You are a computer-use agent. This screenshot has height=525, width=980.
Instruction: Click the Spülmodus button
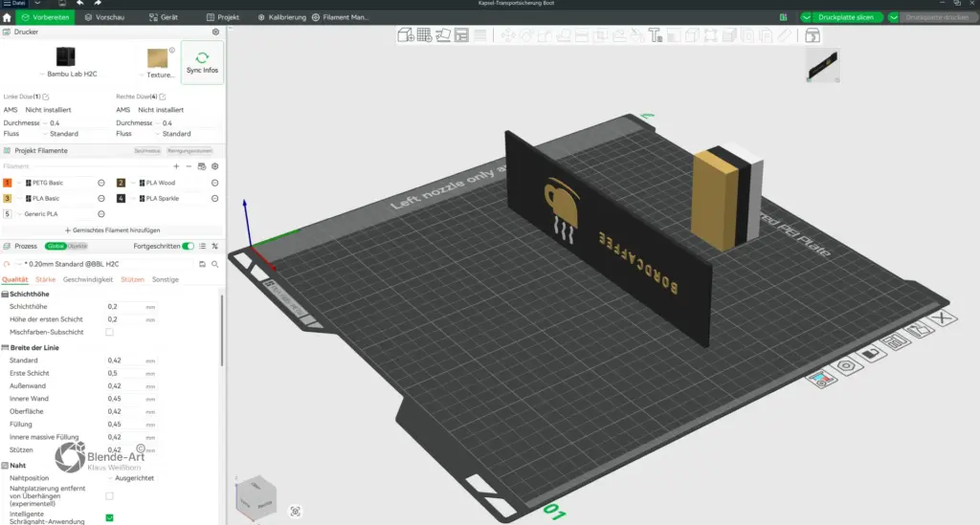point(146,151)
